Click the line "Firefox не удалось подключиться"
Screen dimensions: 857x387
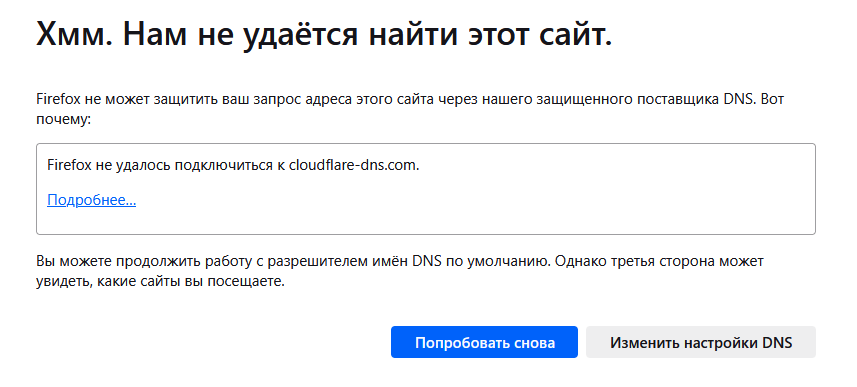[233, 166]
